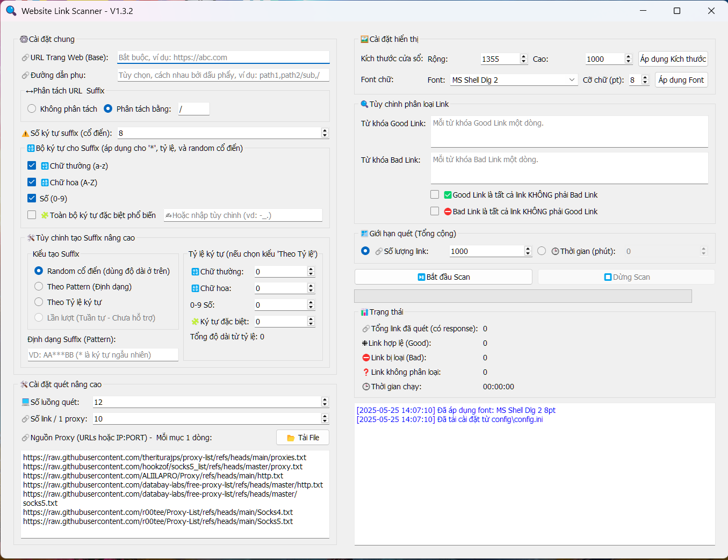The width and height of the screenshot is (728, 560).
Task: Click the chart icon beside Trạng thái
Action: 365,312
